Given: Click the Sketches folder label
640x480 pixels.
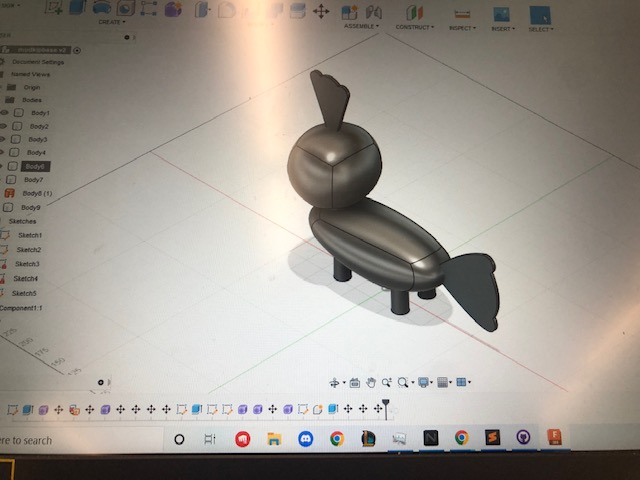Looking at the screenshot, I should (x=22, y=221).
